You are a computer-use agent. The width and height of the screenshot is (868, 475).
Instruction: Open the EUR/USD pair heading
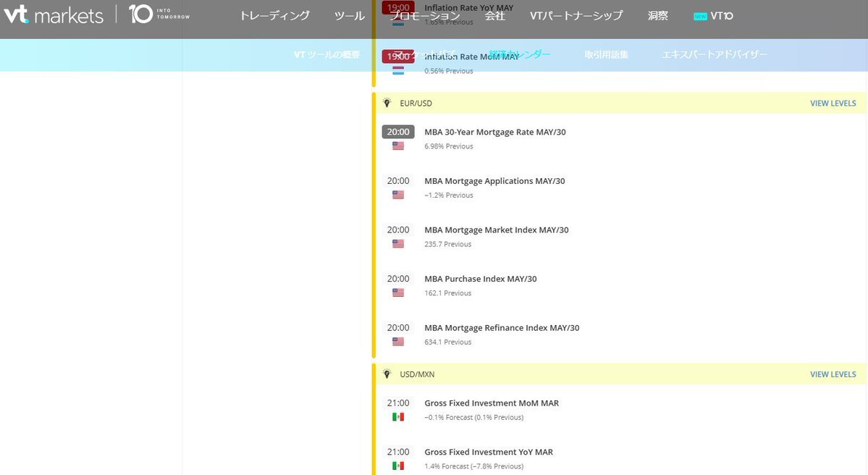(x=416, y=103)
